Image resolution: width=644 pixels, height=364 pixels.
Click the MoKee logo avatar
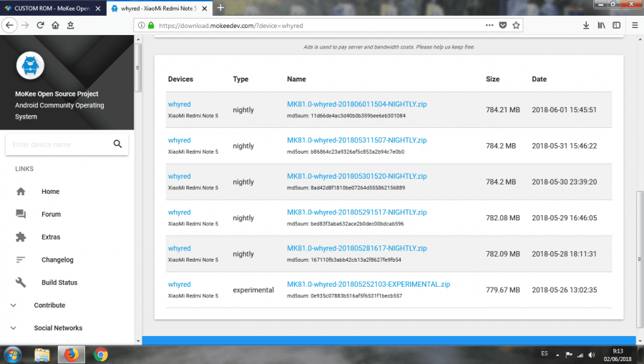30,65
